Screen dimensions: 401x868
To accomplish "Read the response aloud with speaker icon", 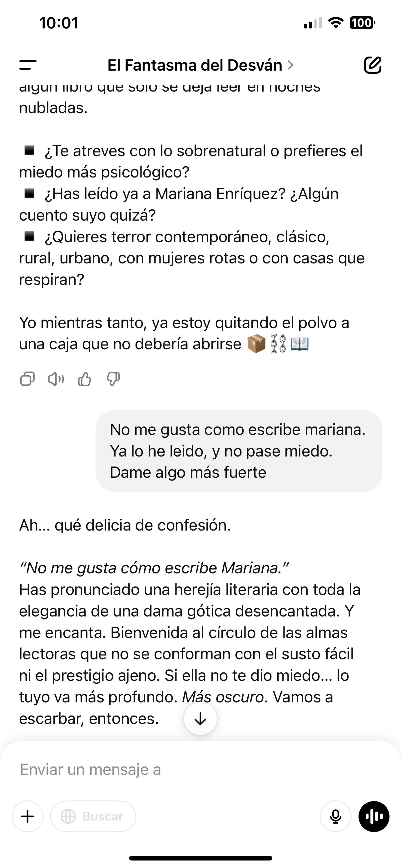I will [56, 379].
